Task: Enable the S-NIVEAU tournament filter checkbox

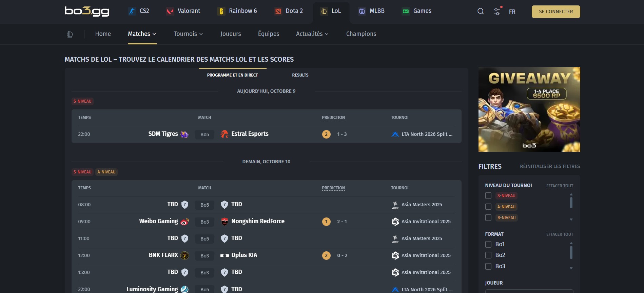Action: coord(488,196)
